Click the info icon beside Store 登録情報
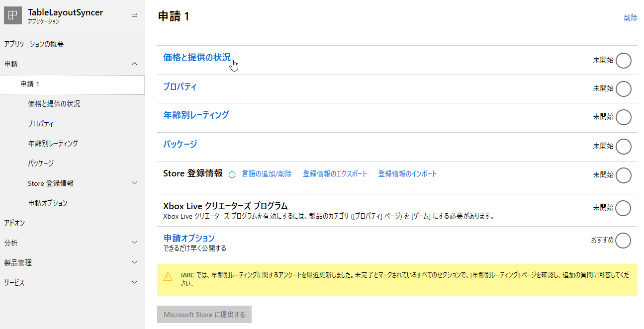The image size is (644, 329). point(232,174)
